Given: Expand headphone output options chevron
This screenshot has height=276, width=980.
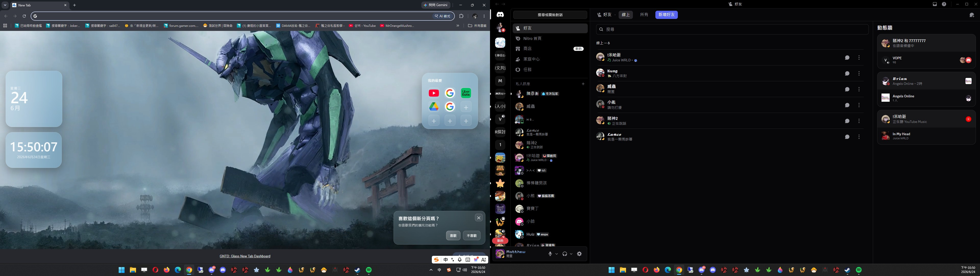Looking at the screenshot, I should [x=571, y=254].
